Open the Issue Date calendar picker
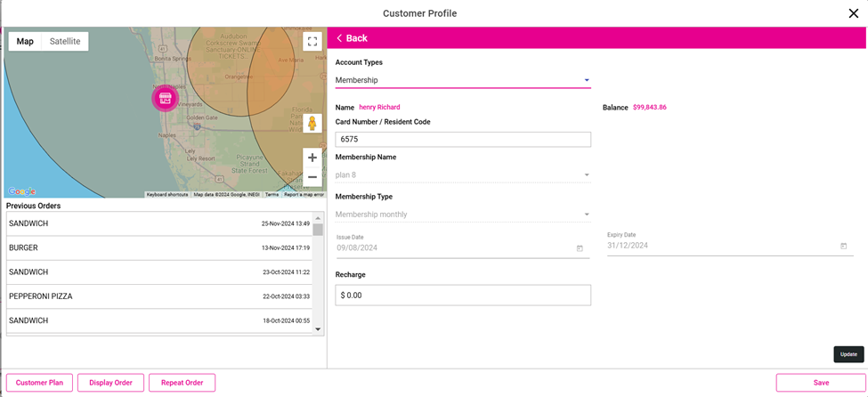Viewport: 868px width, 397px height. point(580,248)
